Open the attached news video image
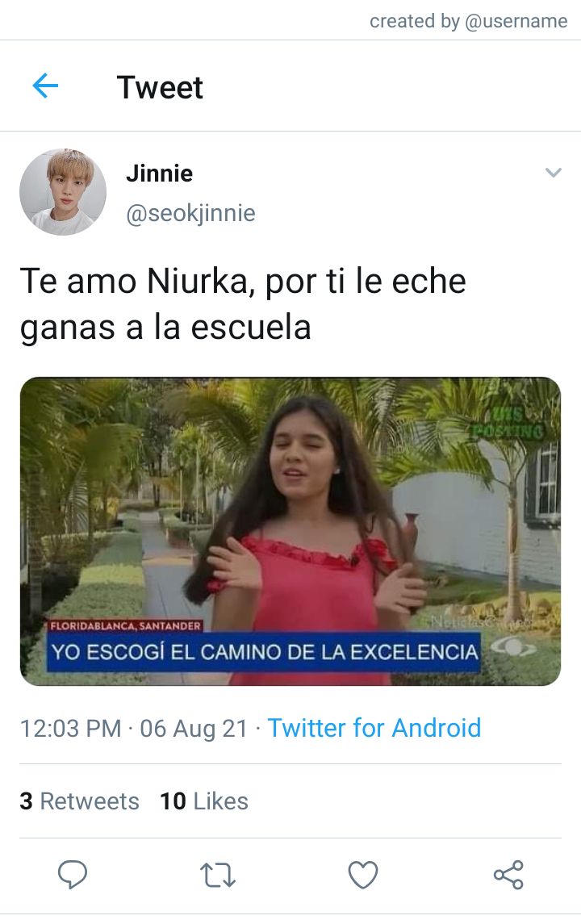The width and height of the screenshot is (581, 924). (x=290, y=531)
